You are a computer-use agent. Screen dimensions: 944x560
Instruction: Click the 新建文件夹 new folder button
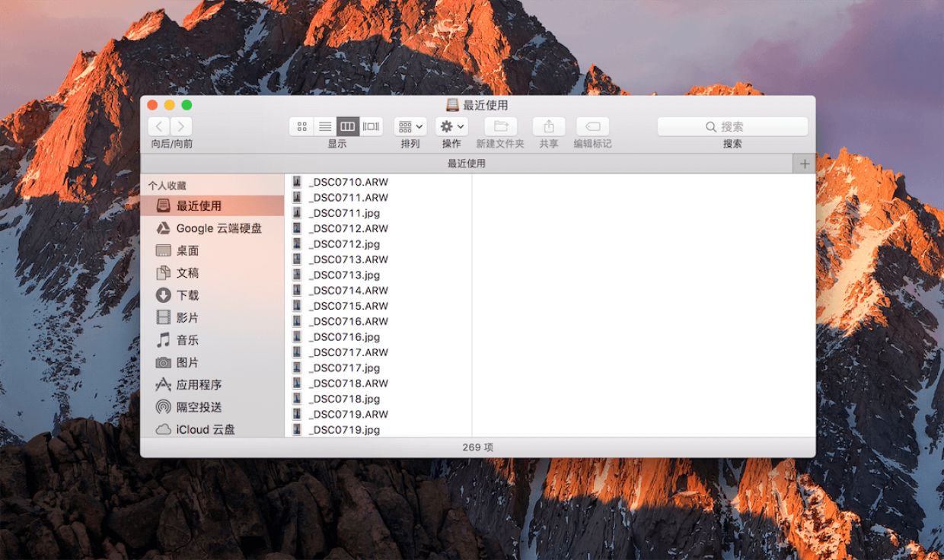pos(500,126)
